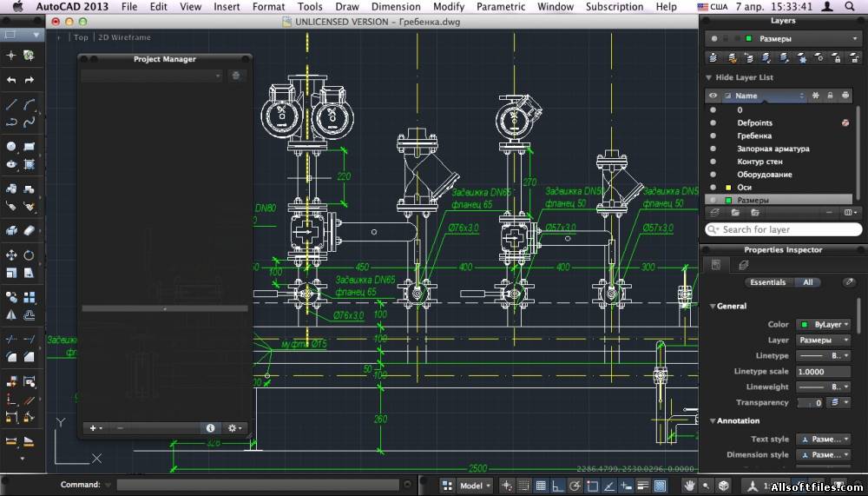
Task: Click the Linetype scale 1.0000 field
Action: pyautogui.click(x=823, y=371)
